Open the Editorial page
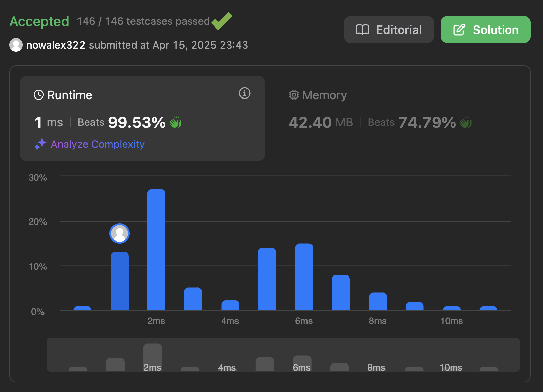This screenshot has height=392, width=543. tap(389, 30)
